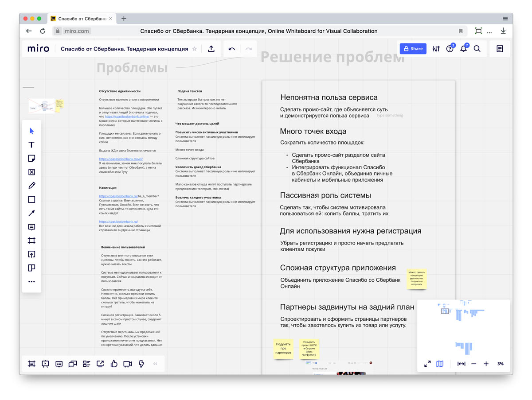The height and width of the screenshot is (400, 532).
Task: Toggle fullscreen view with the expand icon
Action: coord(427,364)
